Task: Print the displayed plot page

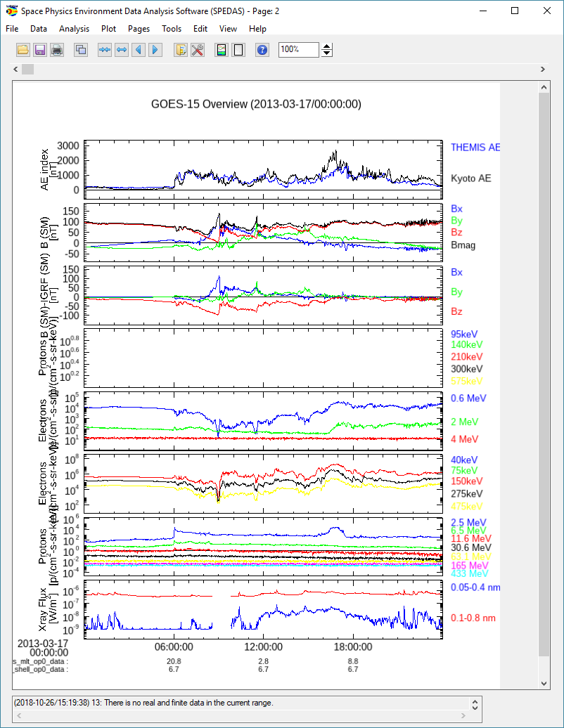Action: [x=57, y=49]
